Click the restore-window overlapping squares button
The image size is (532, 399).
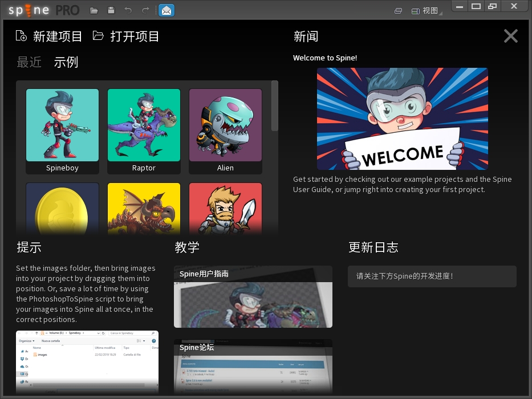(x=492, y=6)
